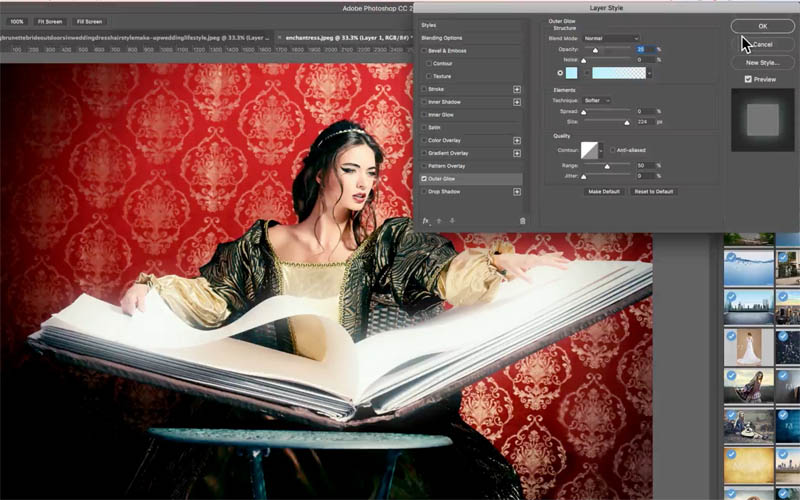The image size is (800, 500).
Task: Select the white wedding dress thumbnail
Action: point(747,347)
